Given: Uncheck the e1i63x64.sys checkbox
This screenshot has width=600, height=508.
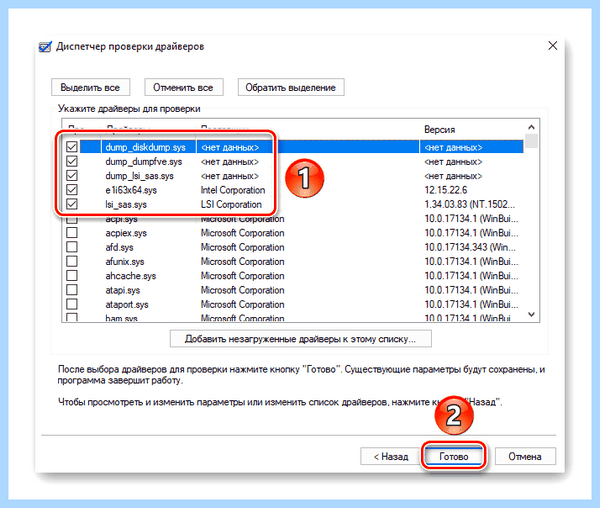Looking at the screenshot, I should (x=72, y=190).
